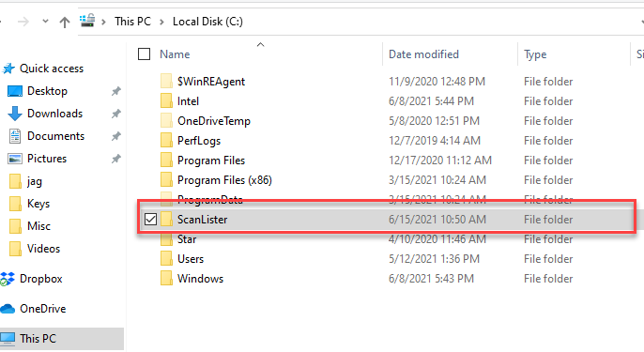Open the recent locations dropdown arrow
644x352 pixels.
45,22
